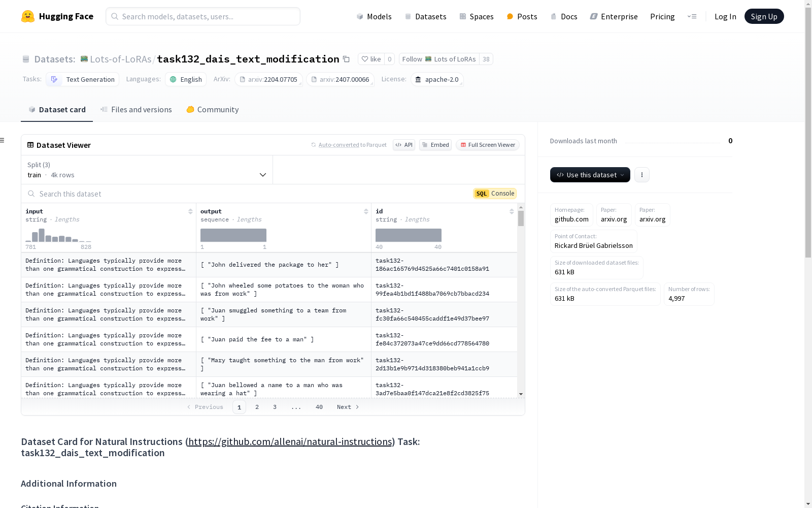Open the github.com Homepage link
The height and width of the screenshot is (508, 812).
pos(571,215)
